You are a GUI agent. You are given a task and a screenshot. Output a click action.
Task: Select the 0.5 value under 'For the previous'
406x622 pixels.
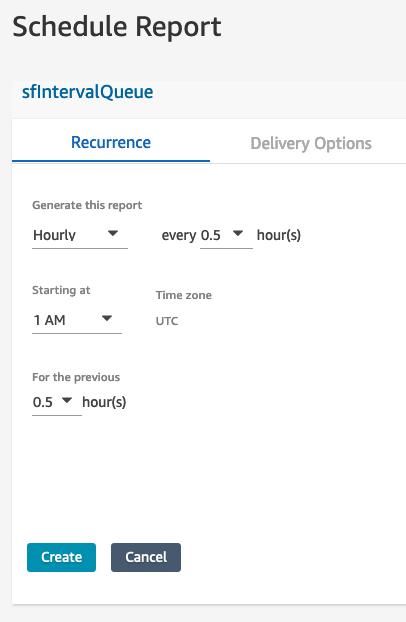(x=57, y=402)
